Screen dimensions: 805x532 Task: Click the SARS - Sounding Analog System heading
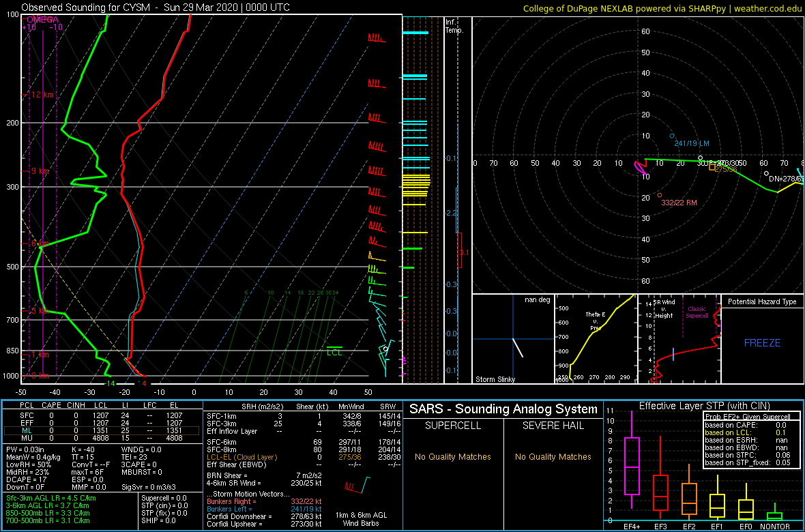(503, 409)
